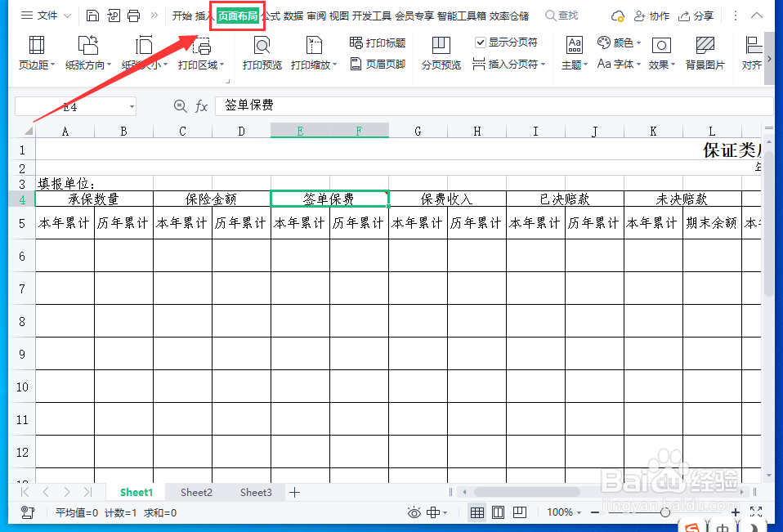Switch to the 审阅 tab

tap(316, 16)
